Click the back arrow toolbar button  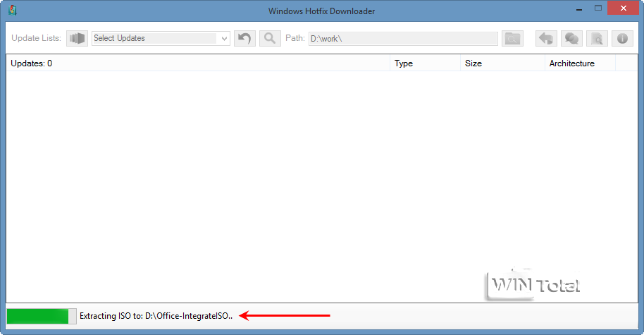click(546, 39)
